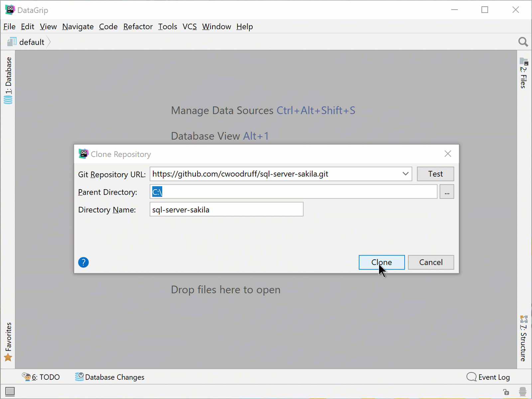Open the Event Log
This screenshot has width=532, height=399.
488,377
